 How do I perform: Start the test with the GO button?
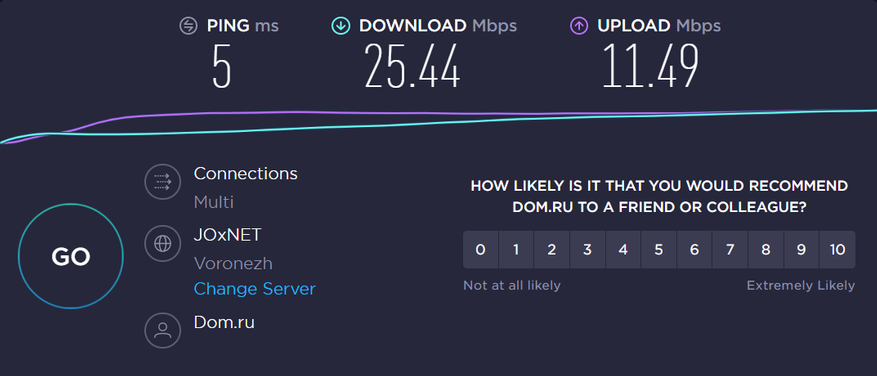coord(71,256)
